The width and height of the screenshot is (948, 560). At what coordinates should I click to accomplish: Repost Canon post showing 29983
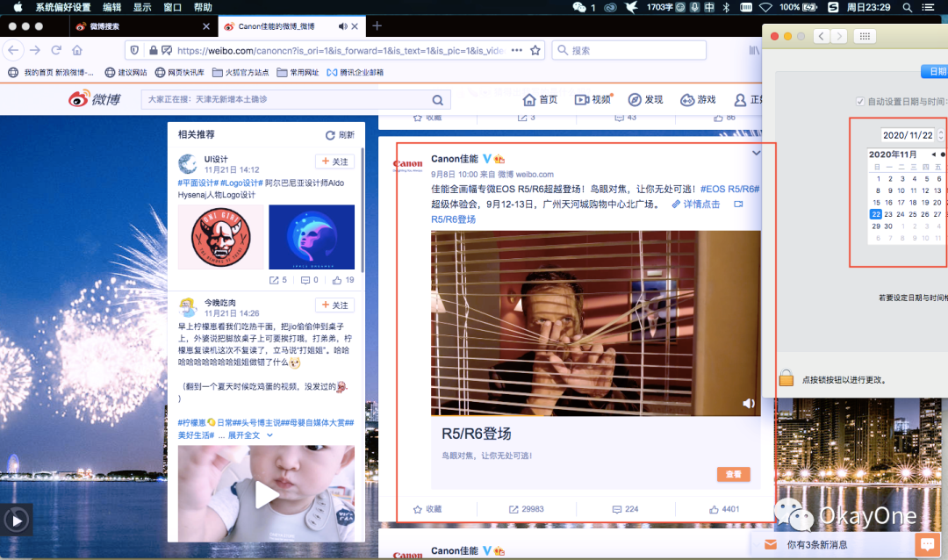526,509
